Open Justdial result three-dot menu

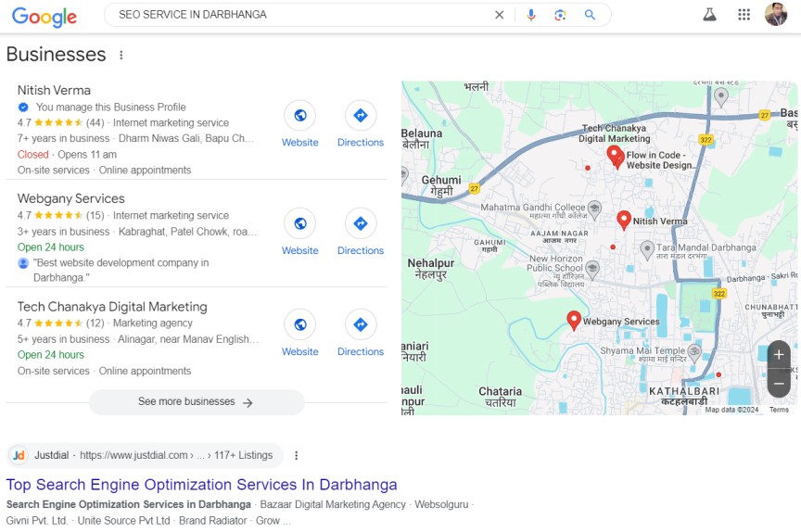coord(297,455)
